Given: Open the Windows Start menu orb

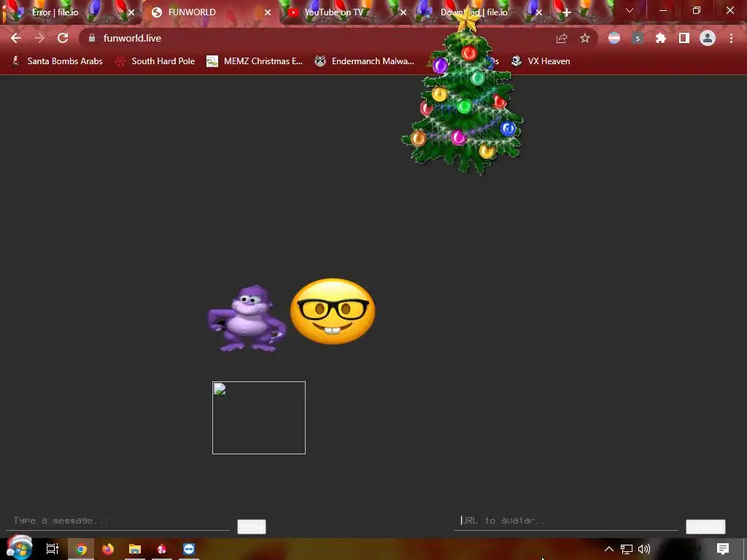Looking at the screenshot, I should coord(19,548).
